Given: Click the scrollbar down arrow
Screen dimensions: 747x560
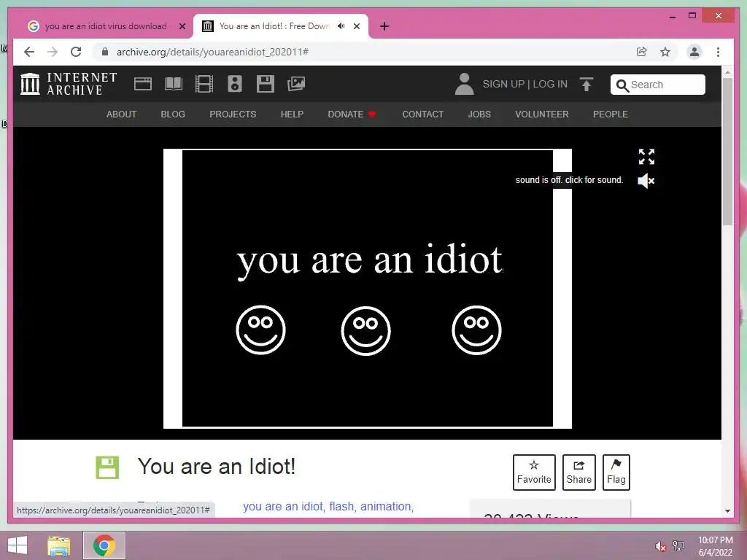Looking at the screenshot, I should coord(727,511).
